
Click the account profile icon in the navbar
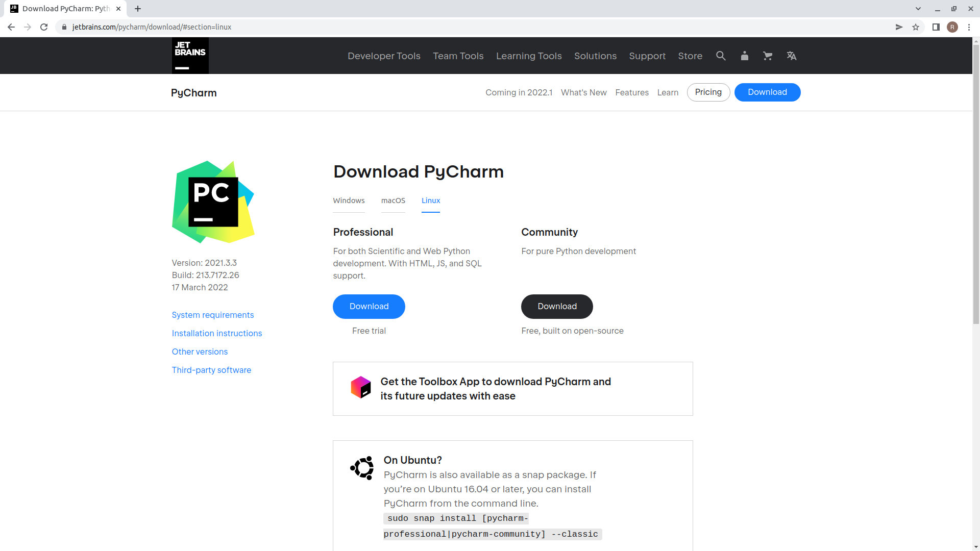pyautogui.click(x=744, y=56)
